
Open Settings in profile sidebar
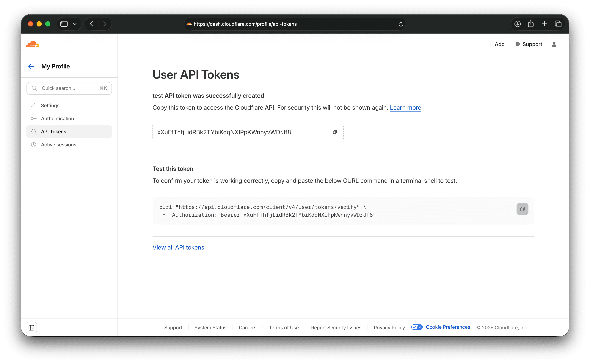pyautogui.click(x=50, y=105)
